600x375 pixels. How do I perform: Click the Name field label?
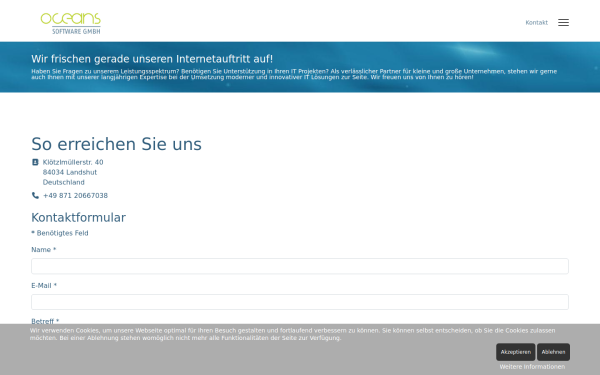pyautogui.click(x=44, y=249)
